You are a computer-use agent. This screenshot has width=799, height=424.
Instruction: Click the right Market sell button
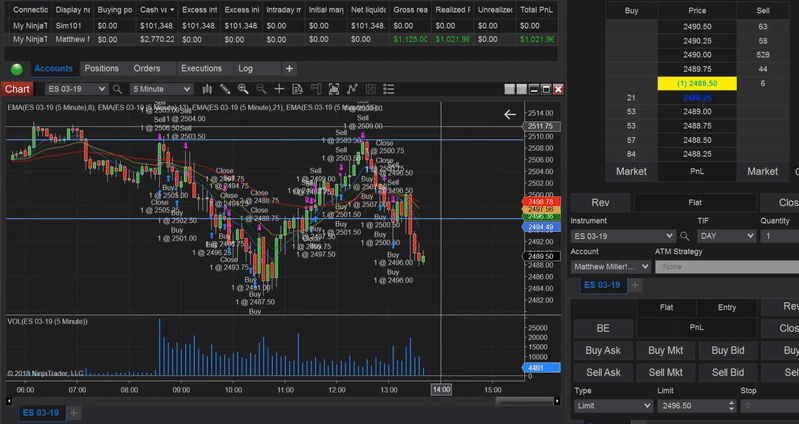coord(762,172)
